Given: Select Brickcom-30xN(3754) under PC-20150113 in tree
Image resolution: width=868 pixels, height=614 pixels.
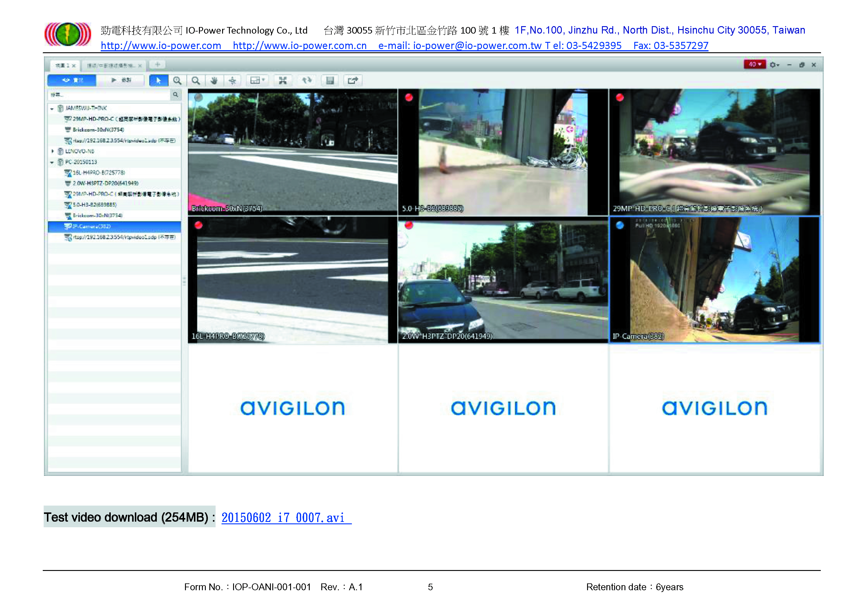Looking at the screenshot, I should [115, 216].
